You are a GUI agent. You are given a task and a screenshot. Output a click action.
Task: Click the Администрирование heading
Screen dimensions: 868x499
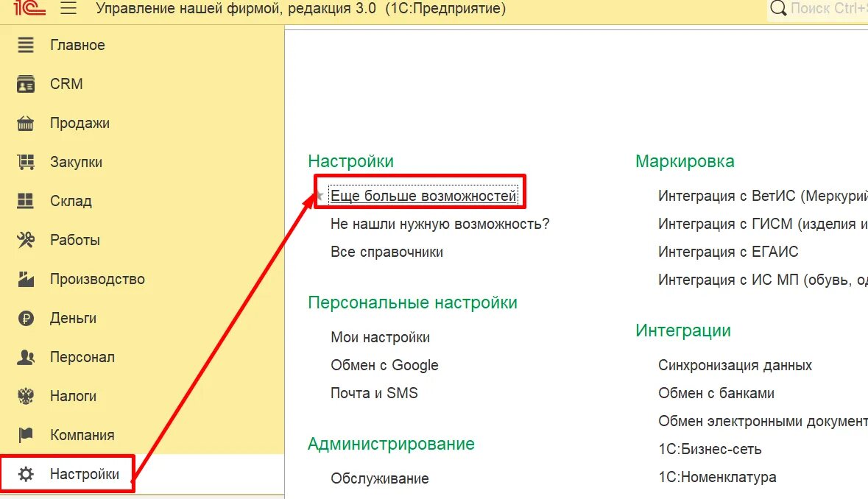[x=392, y=444]
